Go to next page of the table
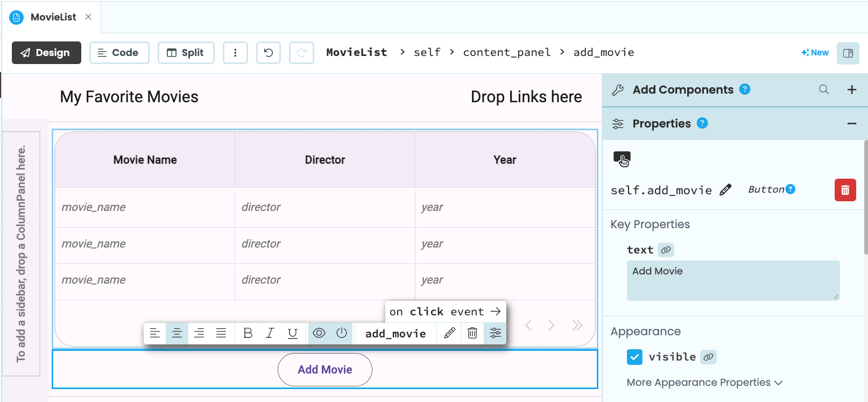Image resolution: width=868 pixels, height=402 pixels. click(552, 325)
